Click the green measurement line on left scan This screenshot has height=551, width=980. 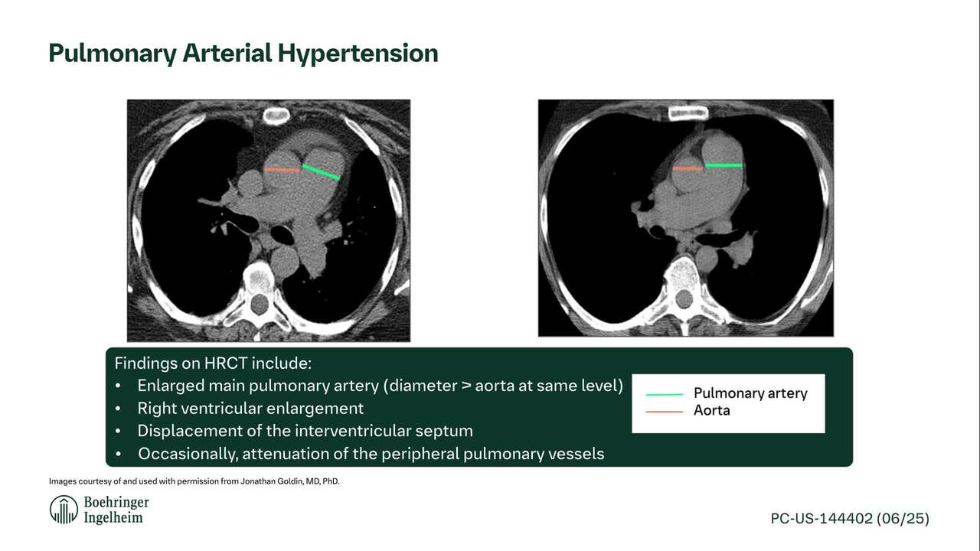point(322,172)
